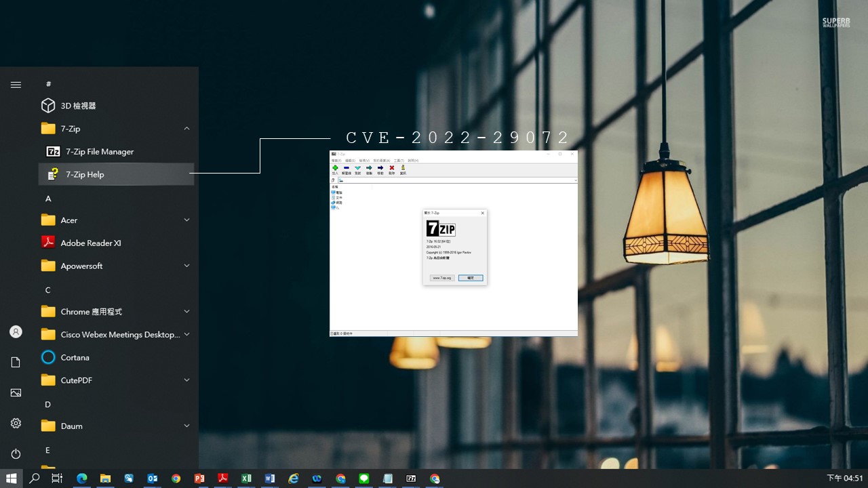Open the View menu in 7-Zip window

click(364, 161)
